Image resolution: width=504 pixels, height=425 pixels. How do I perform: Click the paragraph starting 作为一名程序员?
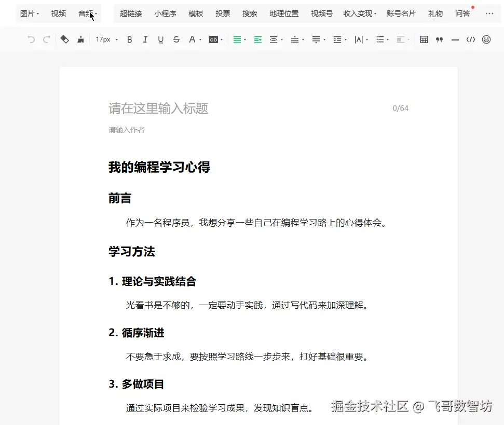(x=257, y=222)
